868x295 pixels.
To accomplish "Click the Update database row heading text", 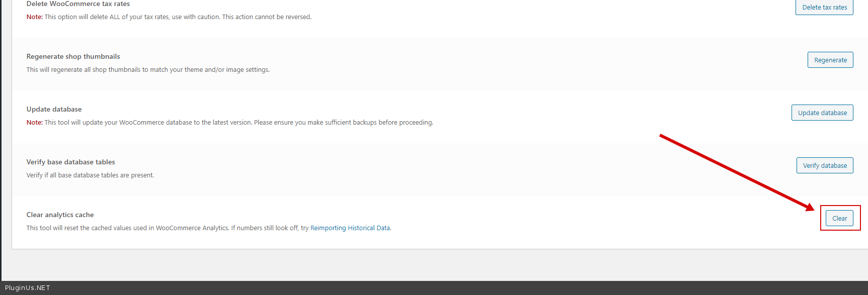I will (54, 109).
